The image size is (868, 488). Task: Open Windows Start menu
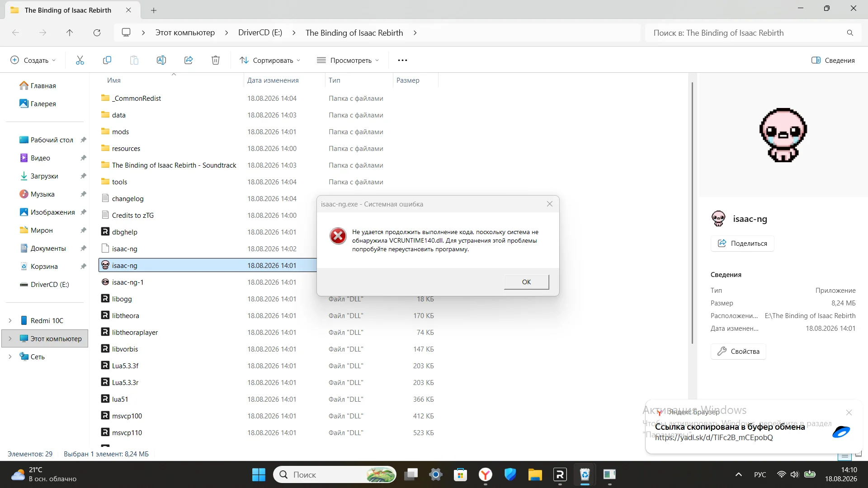tap(259, 474)
